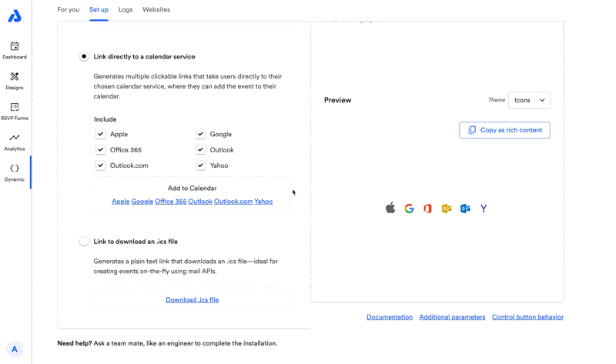This screenshot has height=364, width=616.
Task: Switch to the For you tab
Action: coord(69,9)
